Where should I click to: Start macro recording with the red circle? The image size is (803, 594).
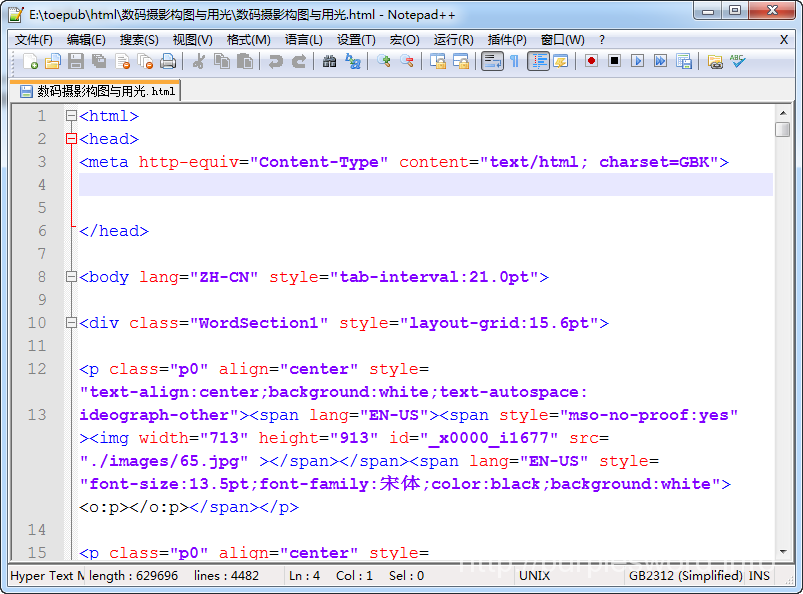[x=591, y=61]
